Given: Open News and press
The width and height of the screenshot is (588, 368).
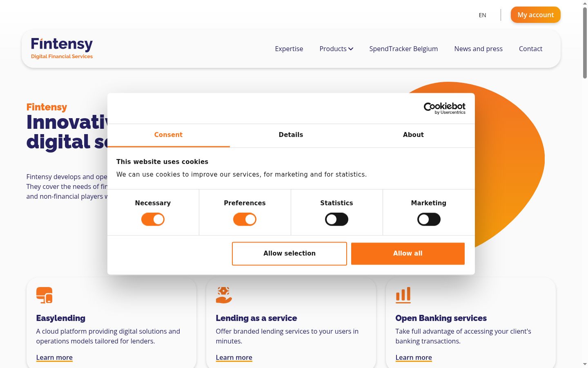Looking at the screenshot, I should coord(478,49).
